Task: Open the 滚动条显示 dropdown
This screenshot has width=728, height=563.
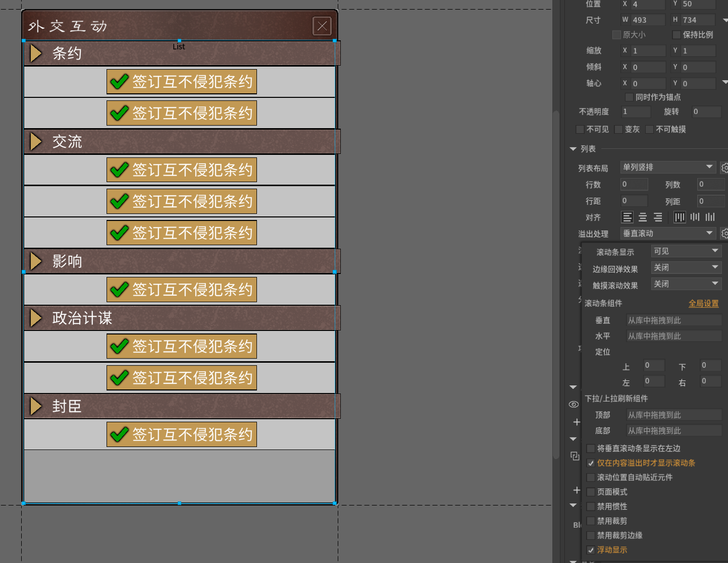Action: (x=686, y=251)
